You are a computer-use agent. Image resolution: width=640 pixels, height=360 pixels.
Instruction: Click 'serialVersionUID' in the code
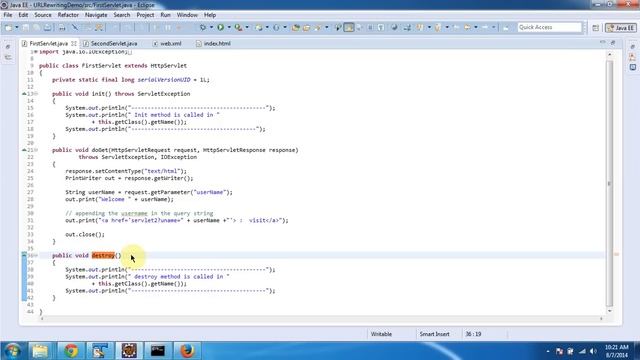click(164, 80)
